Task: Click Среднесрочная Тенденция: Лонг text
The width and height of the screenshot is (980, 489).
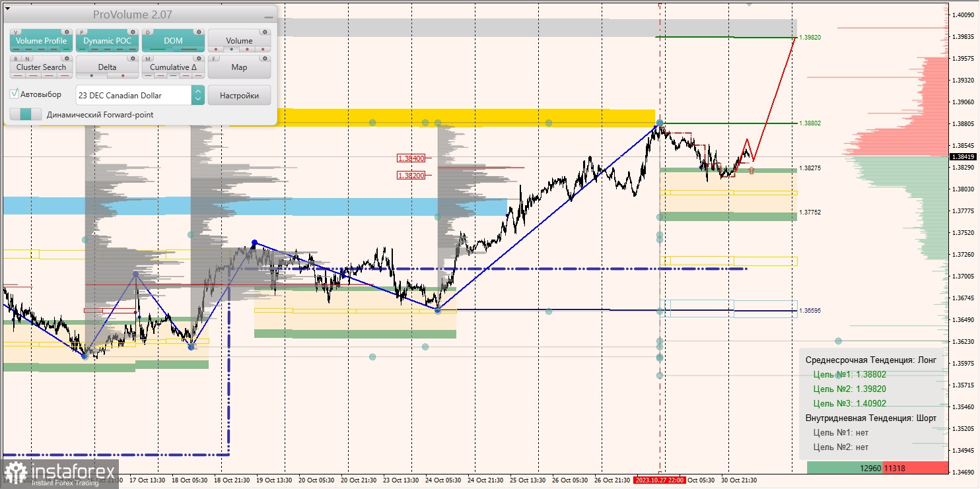Action: (870, 360)
